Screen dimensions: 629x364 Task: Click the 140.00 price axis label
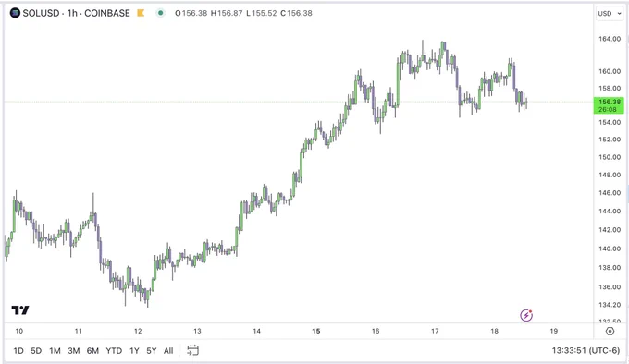tap(610, 249)
